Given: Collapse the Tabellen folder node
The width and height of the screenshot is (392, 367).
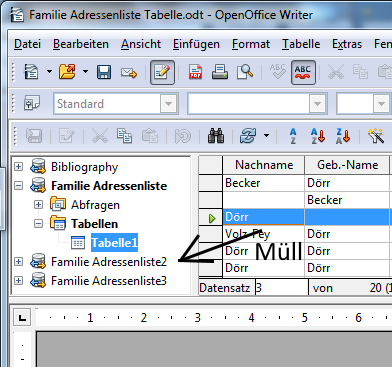Looking at the screenshot, I should (39, 223).
